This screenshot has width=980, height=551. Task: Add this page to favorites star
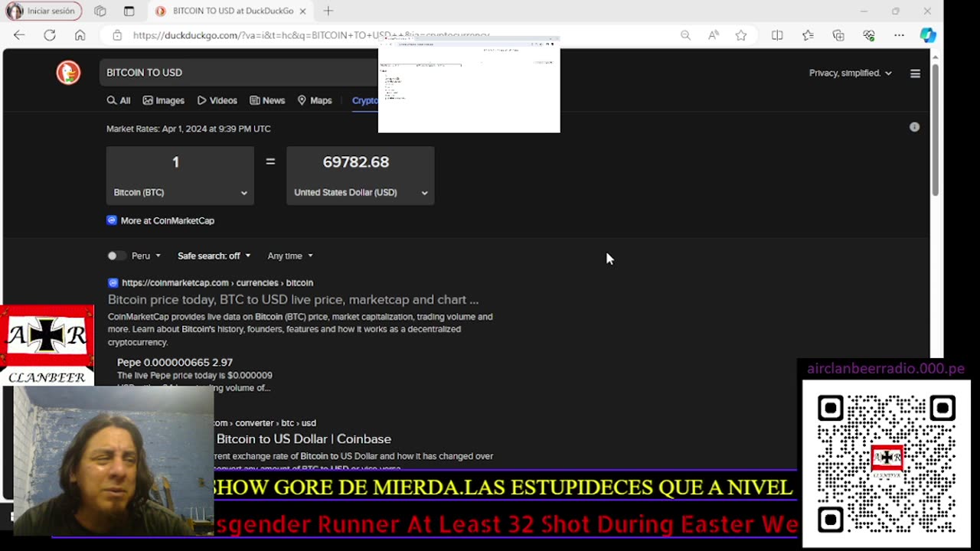pos(741,35)
